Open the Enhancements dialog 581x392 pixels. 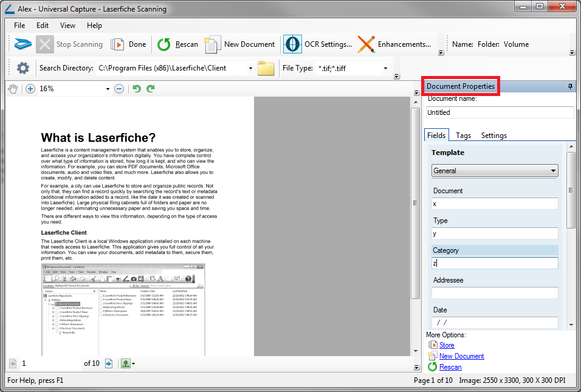pyautogui.click(x=394, y=44)
